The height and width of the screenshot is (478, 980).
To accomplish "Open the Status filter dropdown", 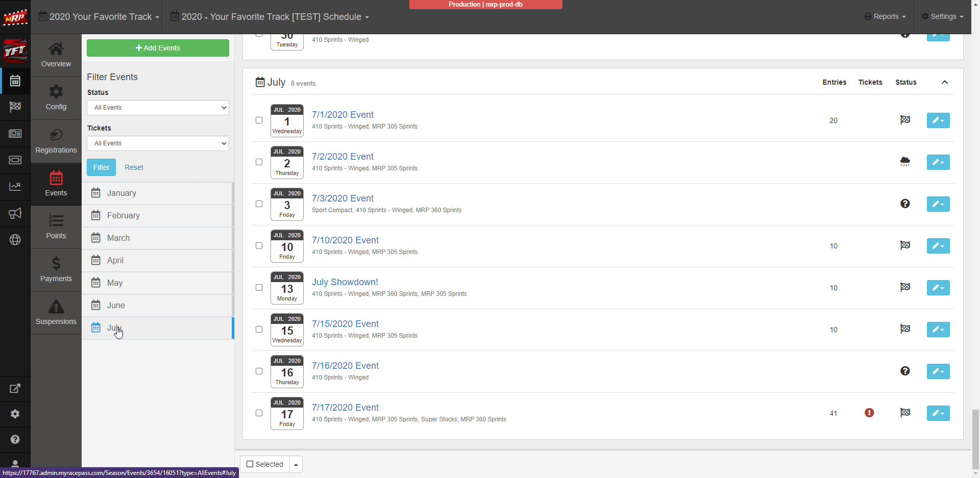I will click(158, 108).
